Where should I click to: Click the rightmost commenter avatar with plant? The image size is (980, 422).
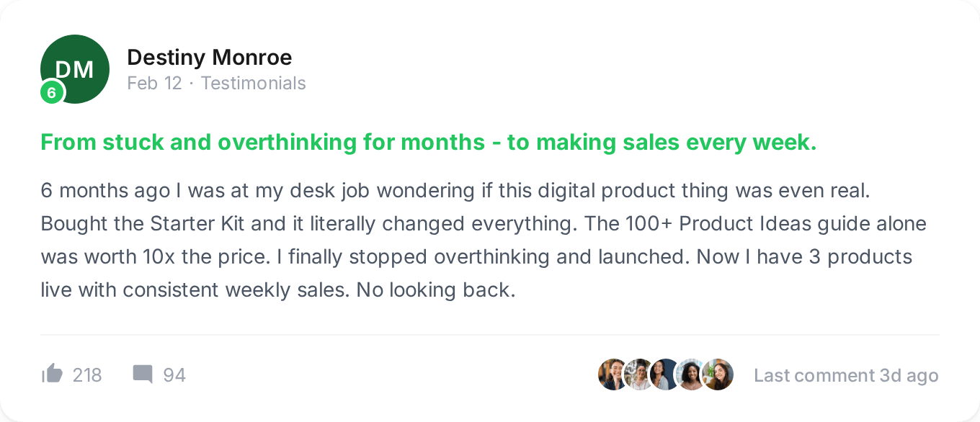click(718, 374)
